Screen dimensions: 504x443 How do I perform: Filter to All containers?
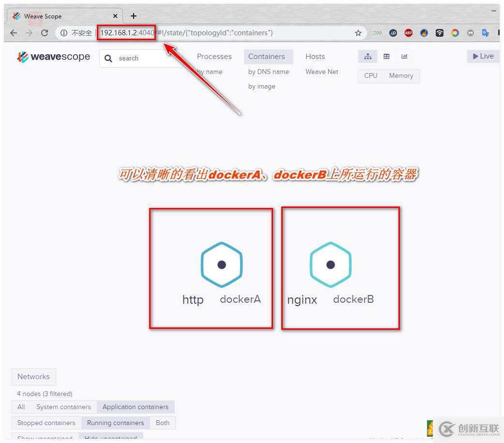[x=21, y=407]
